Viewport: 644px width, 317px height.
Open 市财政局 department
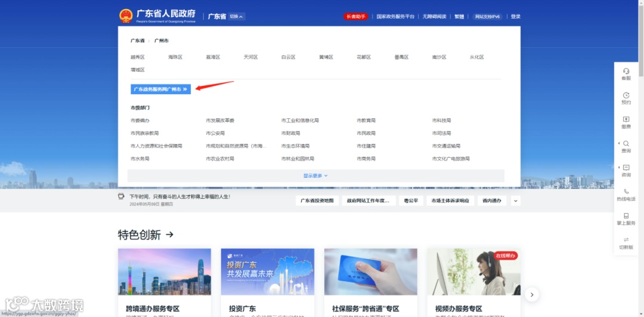pos(291,133)
